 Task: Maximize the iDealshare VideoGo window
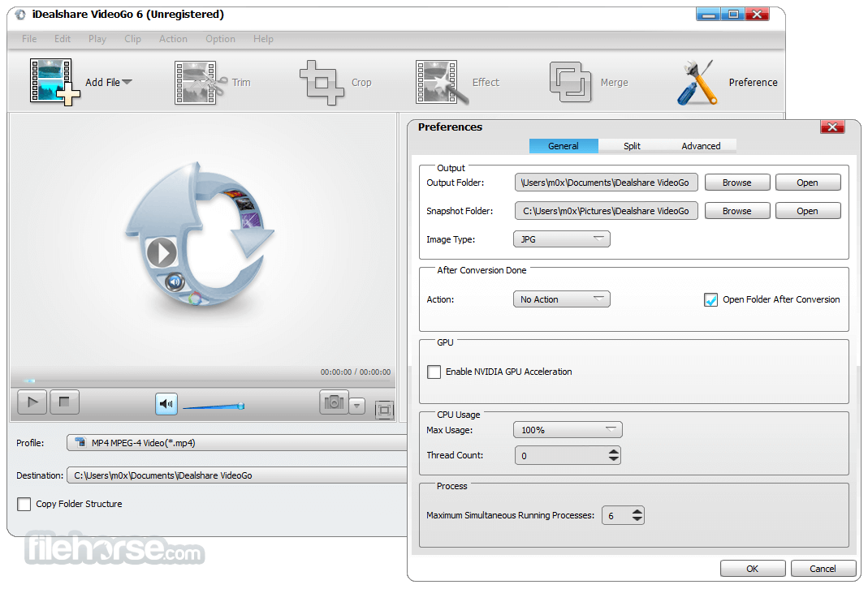click(x=733, y=15)
